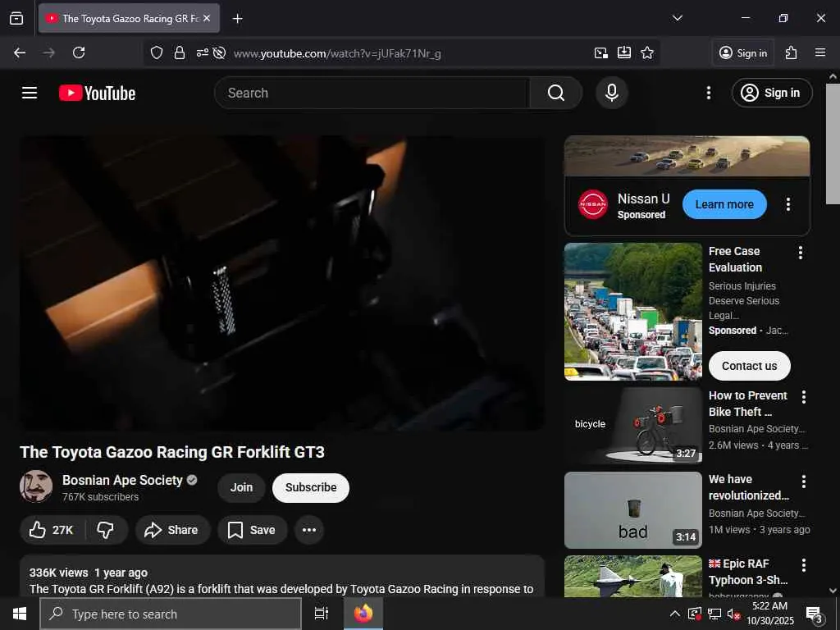The image size is (840, 630).
Task: Join the Bosnian Ape Society channel
Action: (241, 487)
